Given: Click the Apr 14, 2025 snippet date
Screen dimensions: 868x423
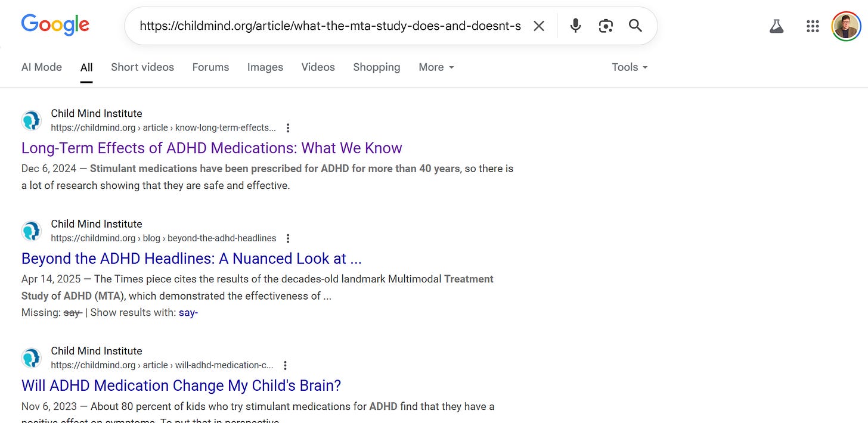Looking at the screenshot, I should point(51,279).
